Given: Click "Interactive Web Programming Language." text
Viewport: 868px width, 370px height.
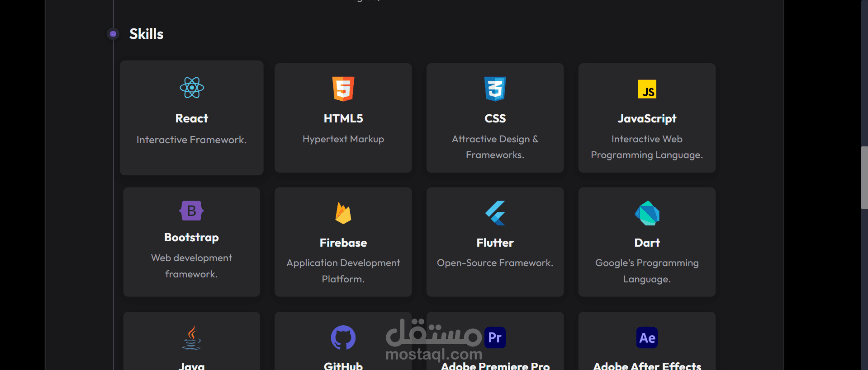Looking at the screenshot, I should pyautogui.click(x=647, y=147).
